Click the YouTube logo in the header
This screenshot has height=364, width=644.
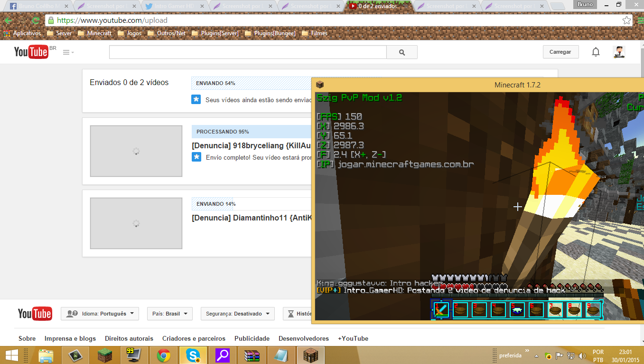tap(31, 52)
